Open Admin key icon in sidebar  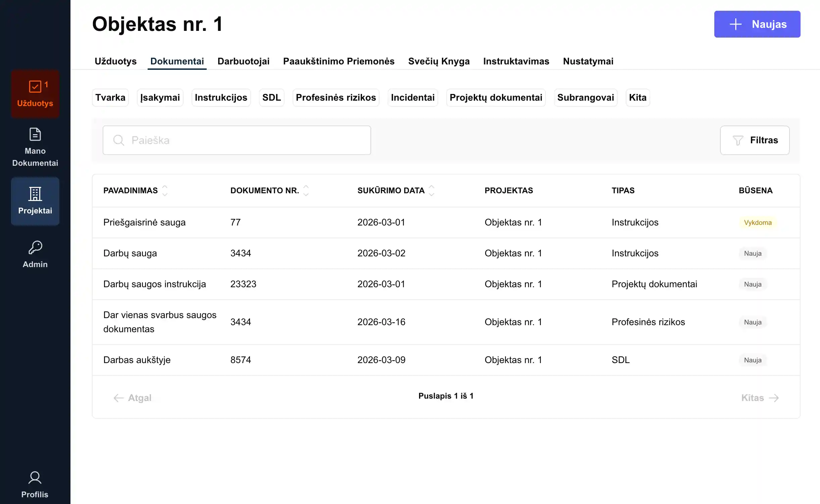(35, 248)
